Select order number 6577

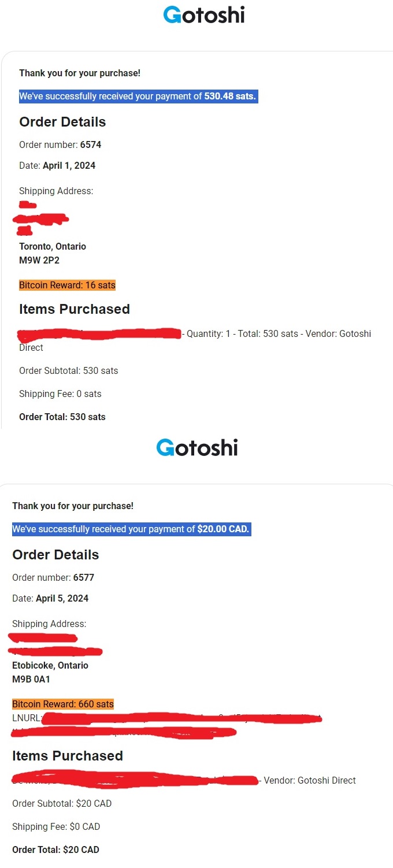pyautogui.click(x=84, y=577)
